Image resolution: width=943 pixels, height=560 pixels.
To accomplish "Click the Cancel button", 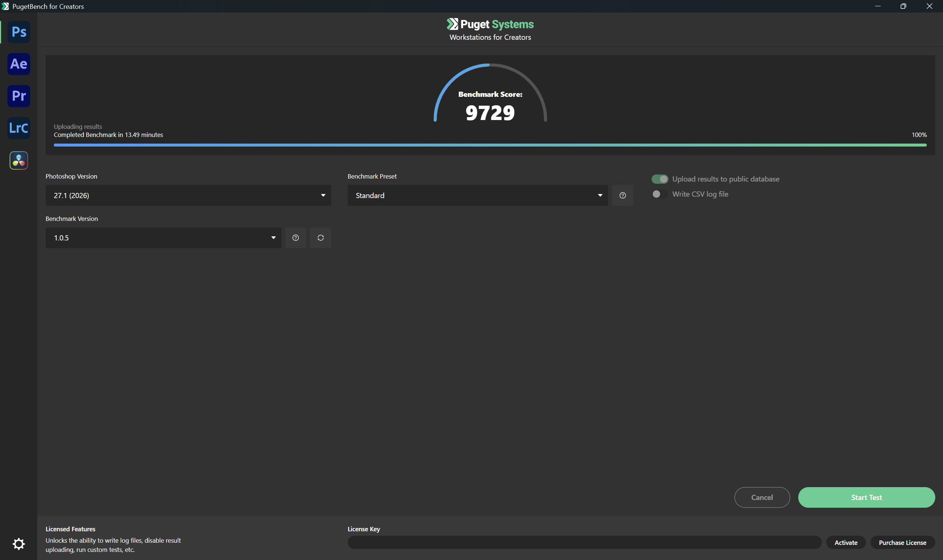I will [762, 497].
